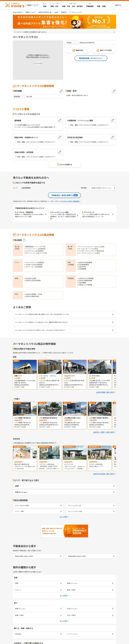Expand FAQ about お買い物に便利ですか
This screenshot has height=644, width=129.
[x=64, y=314]
